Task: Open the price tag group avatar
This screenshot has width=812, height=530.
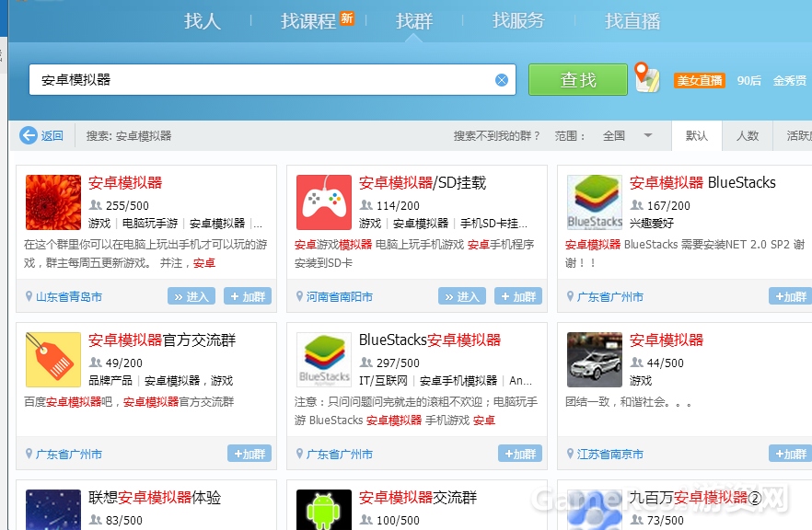Action: coord(53,360)
